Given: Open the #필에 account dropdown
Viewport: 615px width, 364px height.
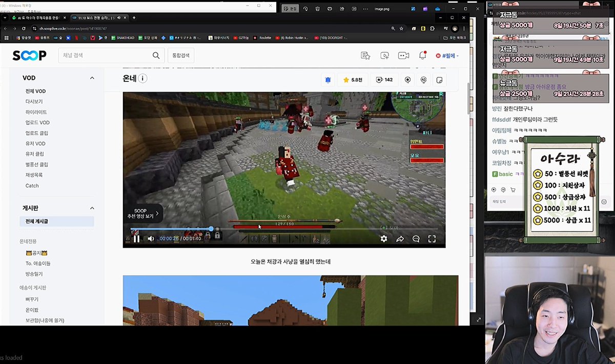Looking at the screenshot, I should click(x=447, y=55).
